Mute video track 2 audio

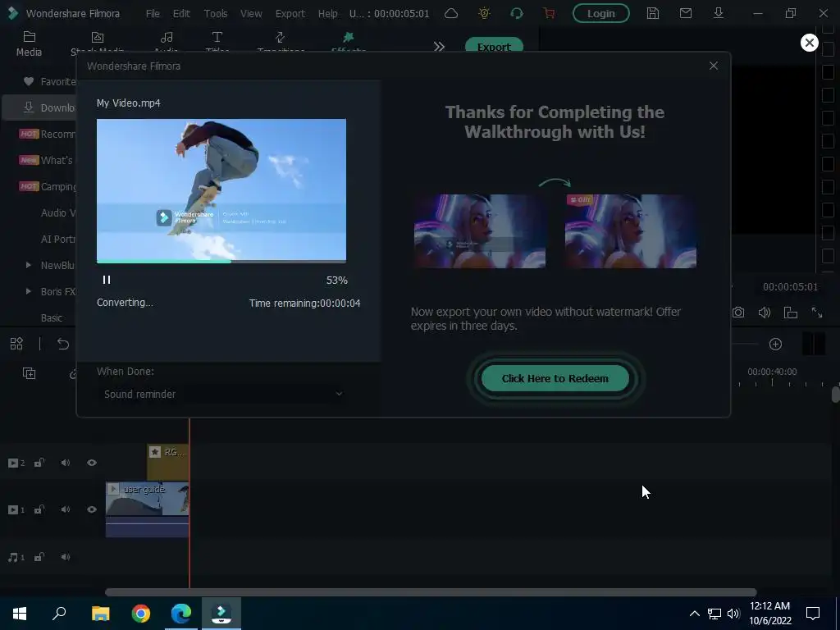[66, 463]
